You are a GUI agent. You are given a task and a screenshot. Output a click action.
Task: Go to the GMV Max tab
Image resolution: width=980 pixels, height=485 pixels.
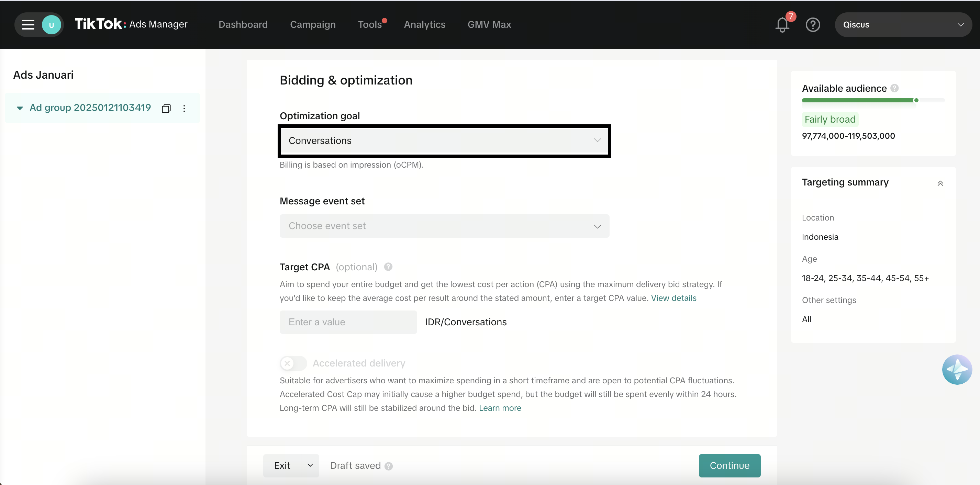pos(489,24)
